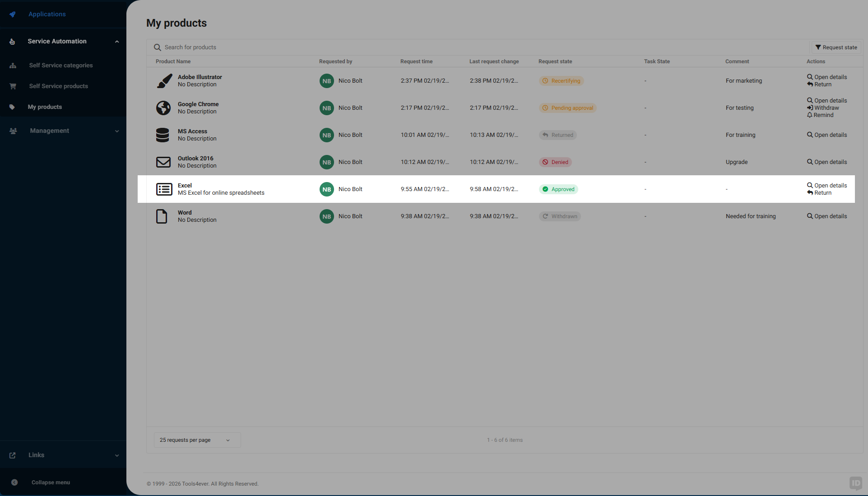Click the Self Service products cart icon

tap(13, 86)
